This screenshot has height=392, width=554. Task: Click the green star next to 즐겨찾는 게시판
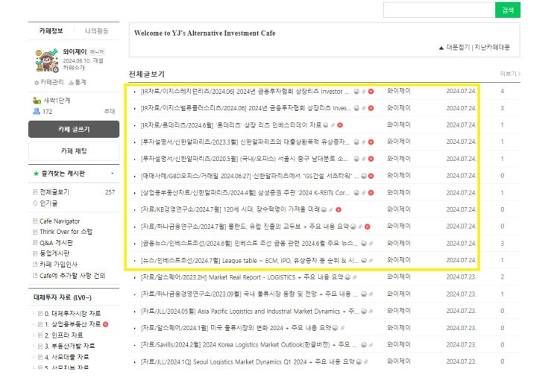coord(36,174)
